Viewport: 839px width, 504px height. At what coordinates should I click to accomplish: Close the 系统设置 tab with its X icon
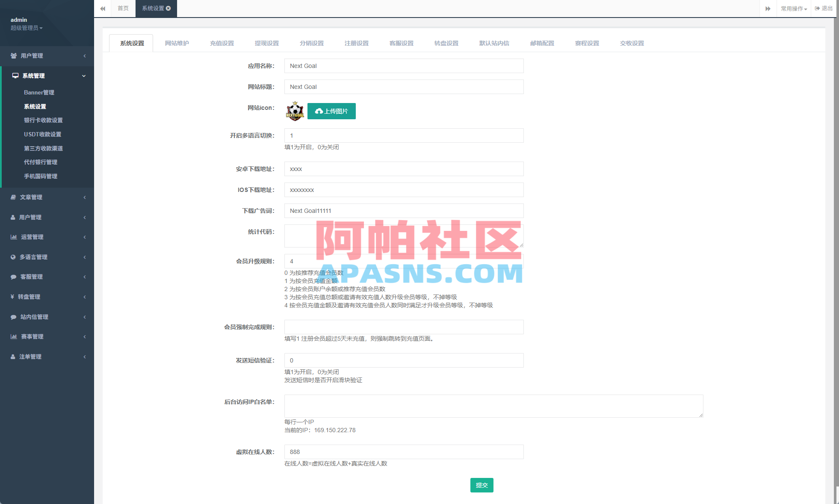pyautogui.click(x=168, y=8)
